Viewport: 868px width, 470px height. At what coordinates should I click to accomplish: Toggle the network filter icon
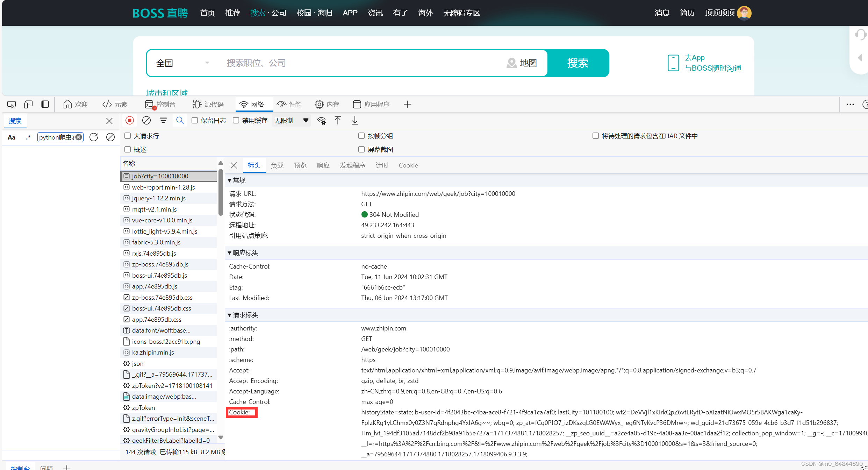click(x=163, y=120)
